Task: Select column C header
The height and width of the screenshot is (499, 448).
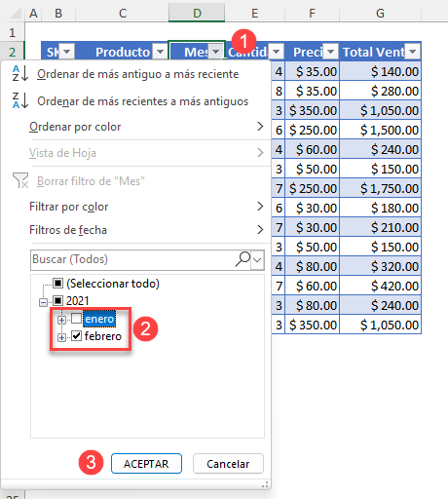Action: (x=123, y=14)
